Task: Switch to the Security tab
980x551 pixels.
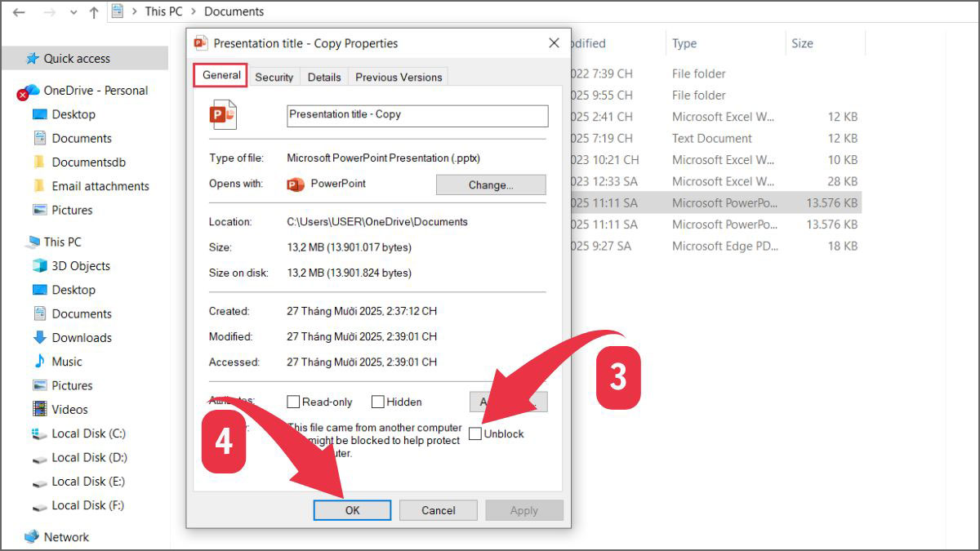Action: click(274, 77)
